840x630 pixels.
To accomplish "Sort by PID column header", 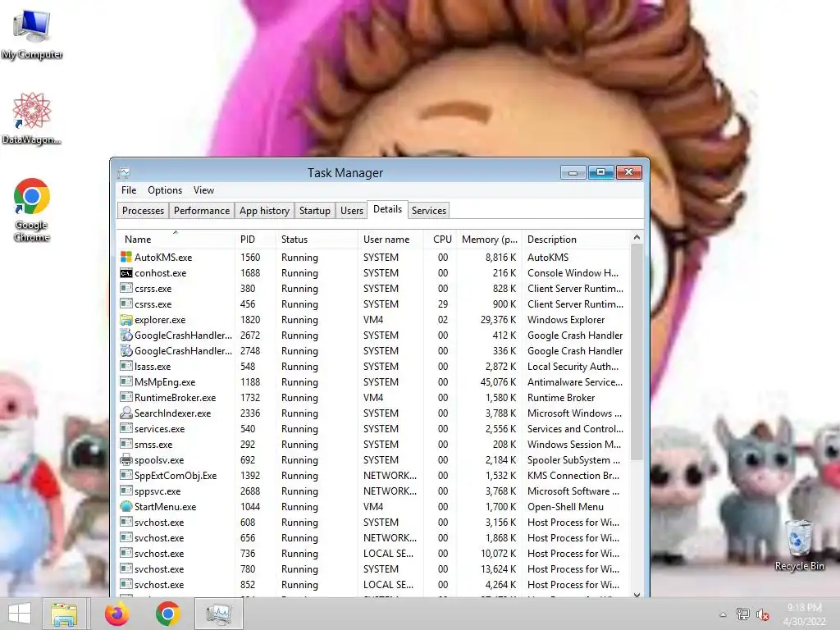I will pyautogui.click(x=255, y=240).
